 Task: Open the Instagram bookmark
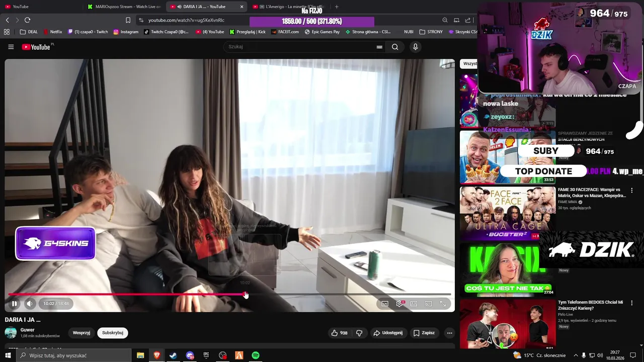pos(126,32)
